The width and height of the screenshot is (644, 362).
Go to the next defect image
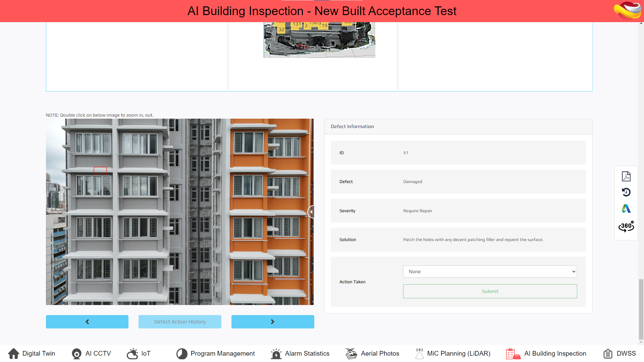pos(273,322)
